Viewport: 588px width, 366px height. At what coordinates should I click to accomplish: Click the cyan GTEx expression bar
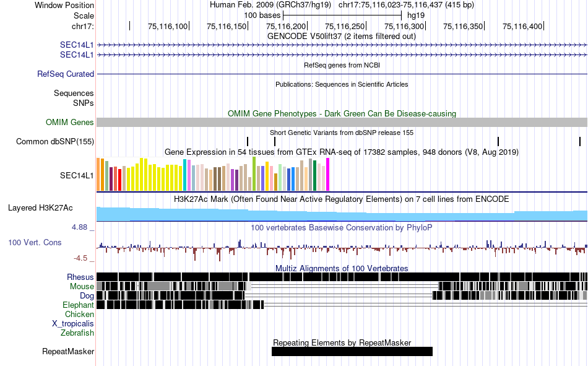coord(185,175)
